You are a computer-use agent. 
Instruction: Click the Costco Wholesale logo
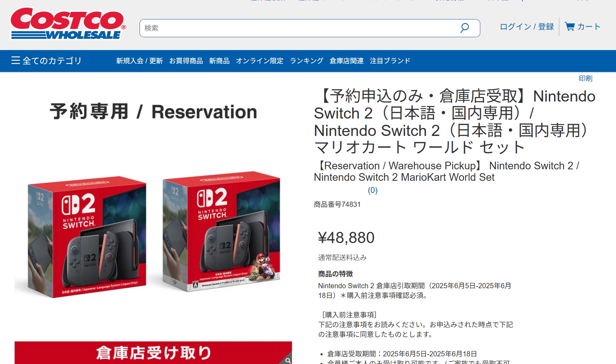click(68, 24)
